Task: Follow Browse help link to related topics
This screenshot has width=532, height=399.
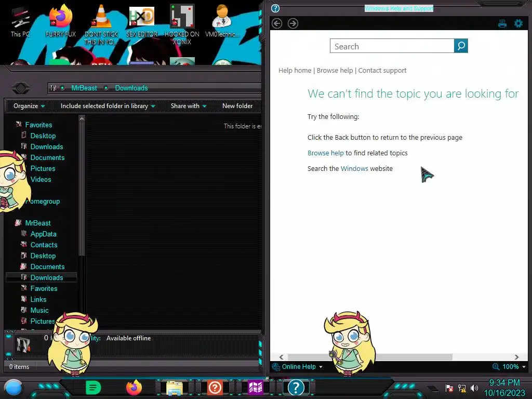Action: click(x=325, y=153)
